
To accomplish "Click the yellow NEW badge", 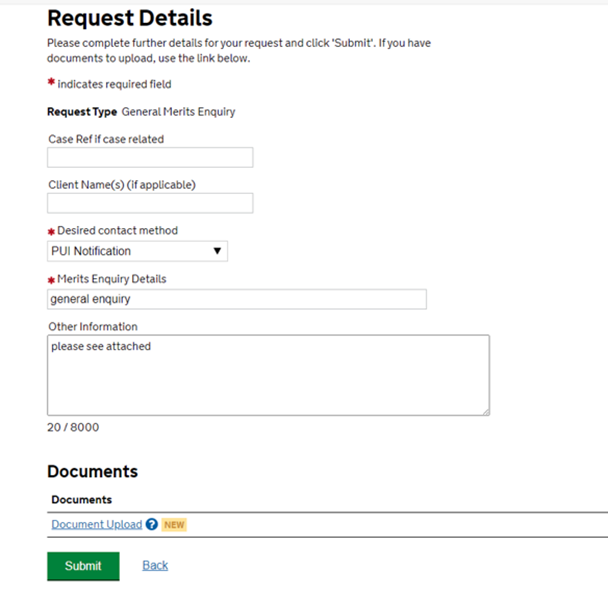I will [175, 524].
